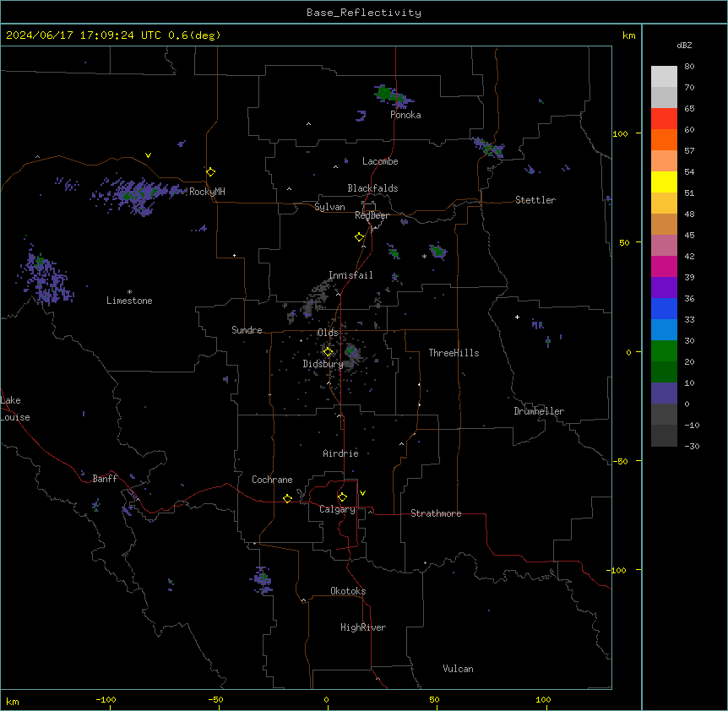The width and height of the screenshot is (728, 711).
Task: Click the -100 tick on bottom axis
Action: tap(106, 700)
